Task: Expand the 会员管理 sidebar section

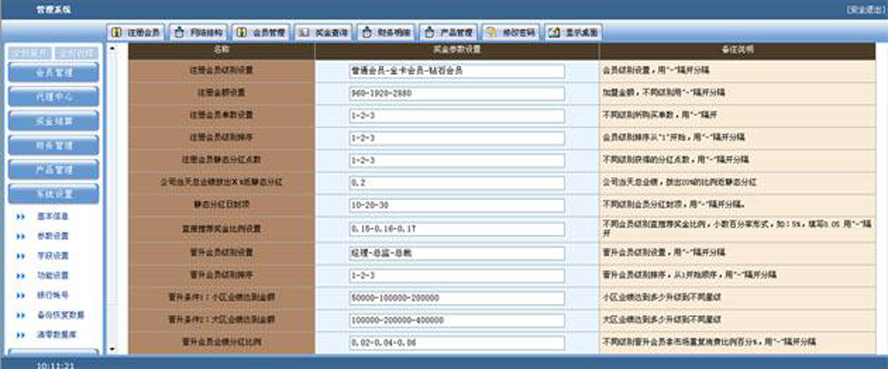Action: point(53,72)
